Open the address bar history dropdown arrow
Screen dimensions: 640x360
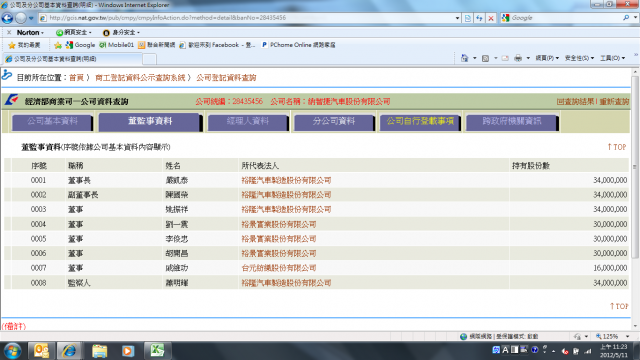click(457, 18)
